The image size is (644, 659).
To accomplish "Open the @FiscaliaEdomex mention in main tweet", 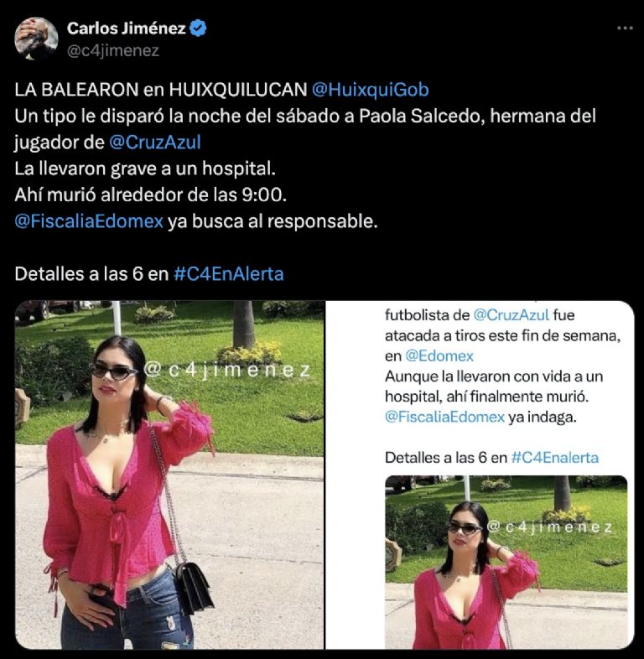I will 89,221.
